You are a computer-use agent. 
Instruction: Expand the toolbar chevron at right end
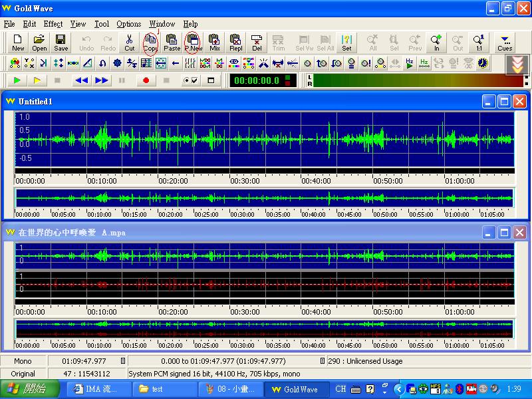(517, 64)
